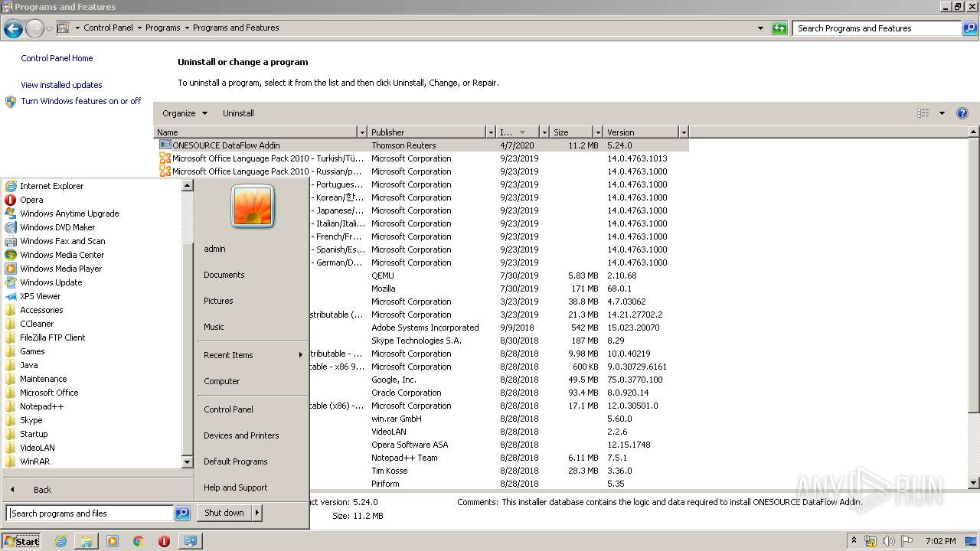Open Help and Support
This screenshot has height=551, width=980.
(235, 487)
